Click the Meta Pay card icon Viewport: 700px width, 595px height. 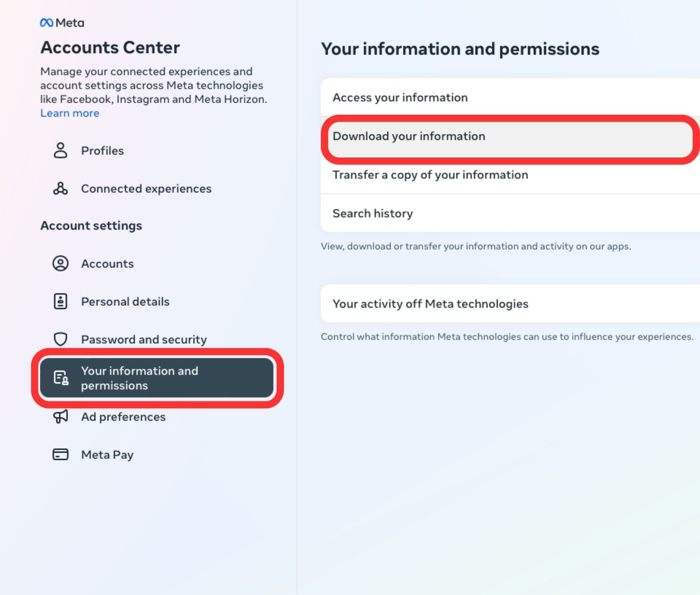[60, 455]
